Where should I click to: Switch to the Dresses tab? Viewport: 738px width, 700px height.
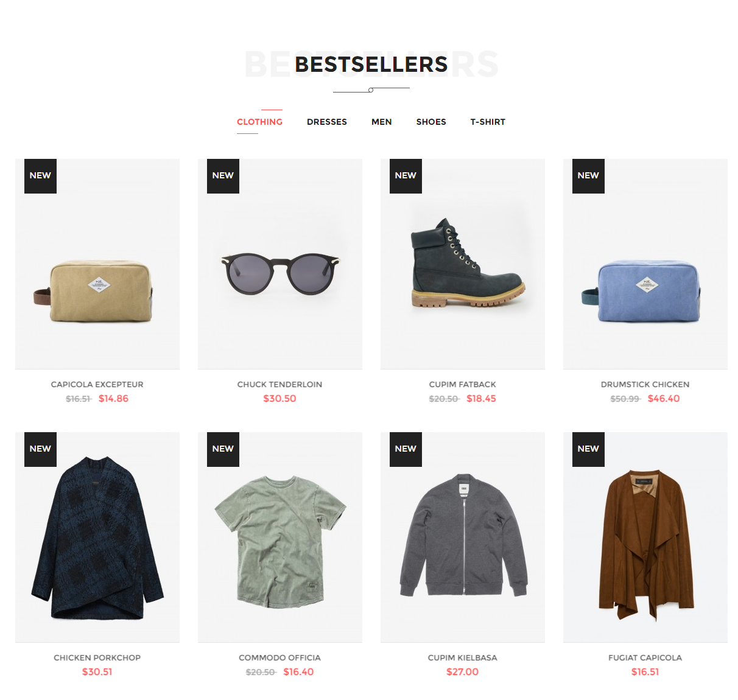(327, 122)
